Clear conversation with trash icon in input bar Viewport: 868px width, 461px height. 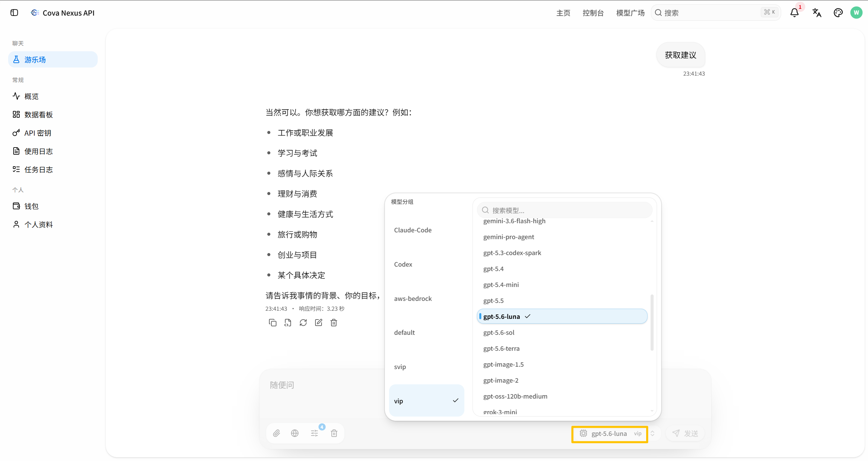[334, 433]
